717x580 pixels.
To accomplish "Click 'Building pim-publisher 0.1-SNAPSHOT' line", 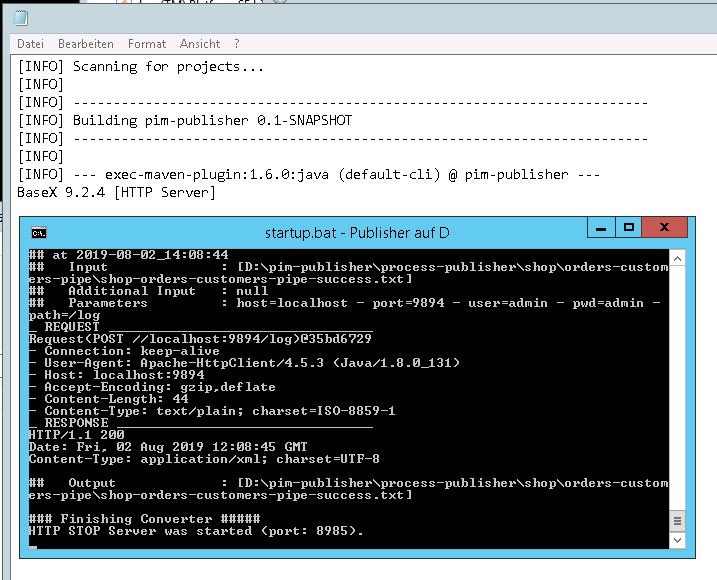I will 185,121.
